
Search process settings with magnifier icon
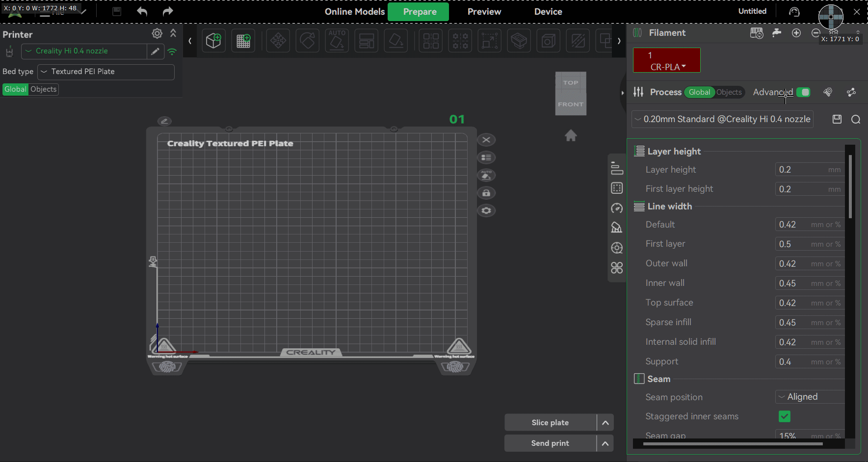pos(856,119)
